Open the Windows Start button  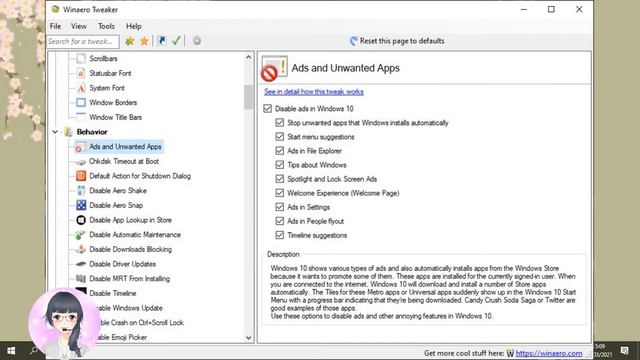click(x=11, y=351)
